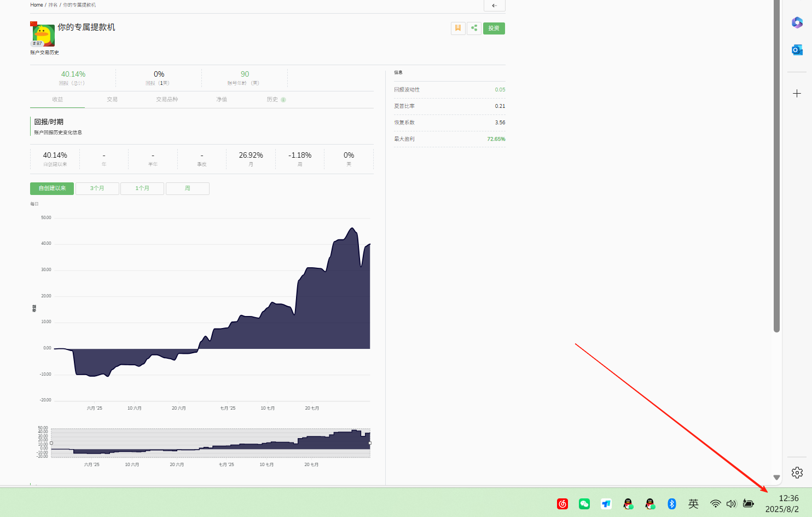Open the Wi-Fi network tray icon
The width and height of the screenshot is (812, 517).
coord(715,504)
